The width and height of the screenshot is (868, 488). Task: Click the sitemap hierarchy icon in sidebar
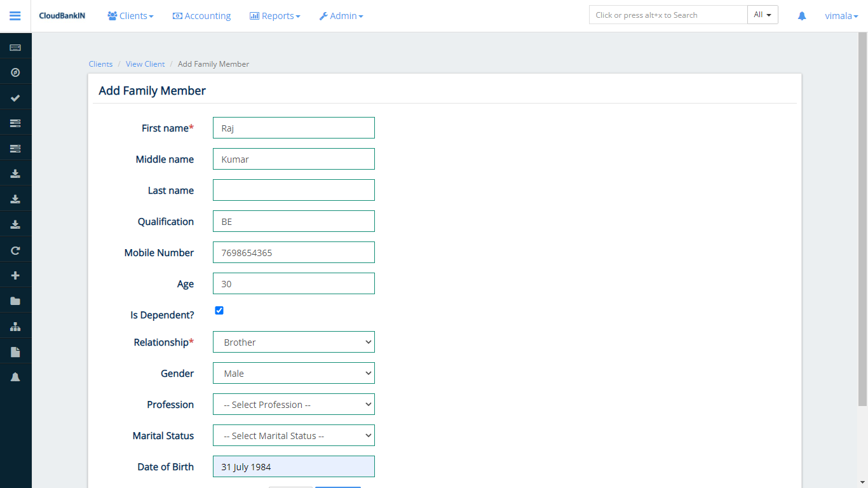pyautogui.click(x=15, y=325)
